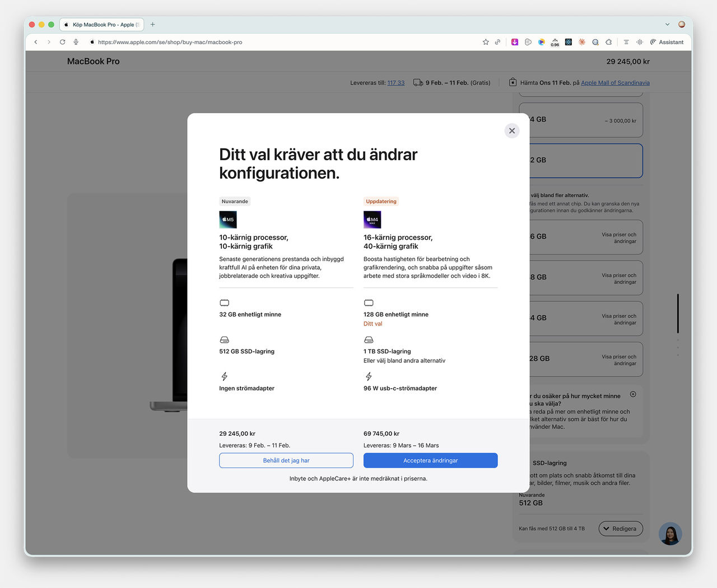The image size is (717, 588).
Task: Activate the microphone icon in the toolbar
Action: 76,41
